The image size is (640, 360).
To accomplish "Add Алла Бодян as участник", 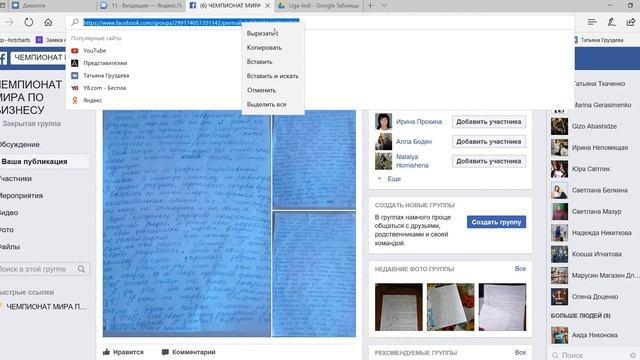I will point(489,142).
